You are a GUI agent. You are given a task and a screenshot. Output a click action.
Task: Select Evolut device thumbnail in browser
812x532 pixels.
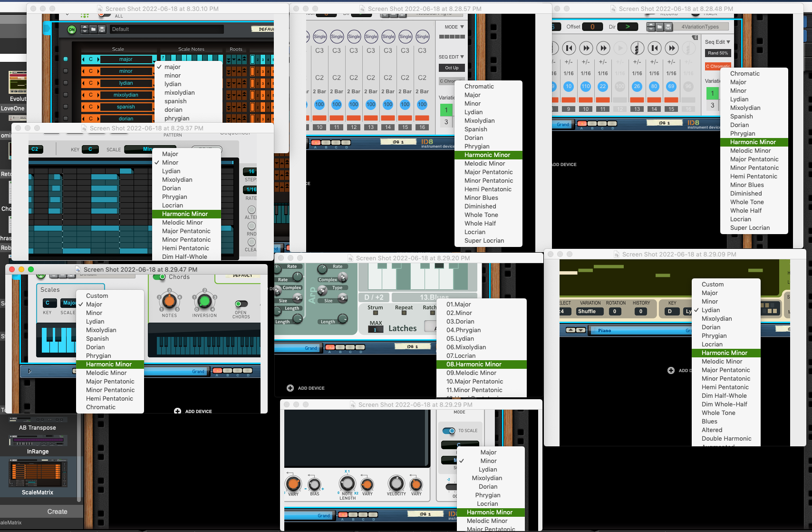[18, 82]
